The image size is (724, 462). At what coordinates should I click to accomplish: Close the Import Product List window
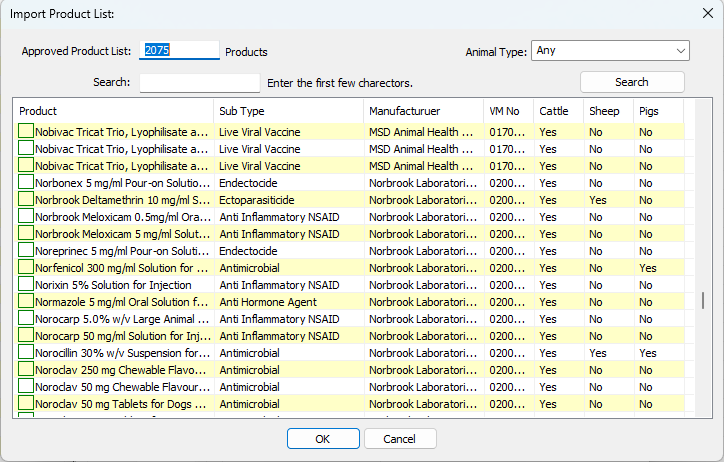coord(707,13)
